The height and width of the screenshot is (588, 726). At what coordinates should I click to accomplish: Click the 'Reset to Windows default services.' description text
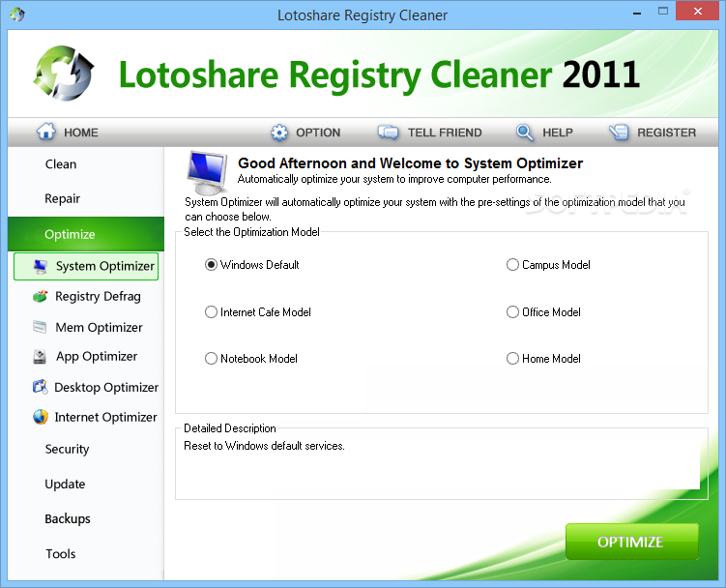tap(264, 446)
